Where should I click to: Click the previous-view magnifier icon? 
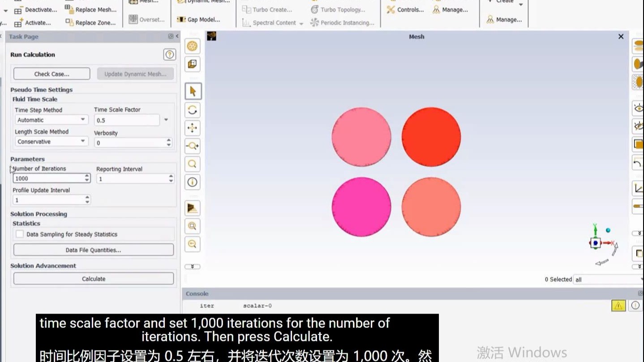(193, 244)
